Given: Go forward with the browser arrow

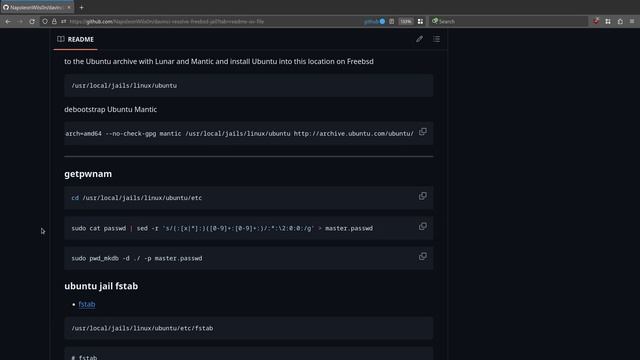Looking at the screenshot, I should 20,21.
